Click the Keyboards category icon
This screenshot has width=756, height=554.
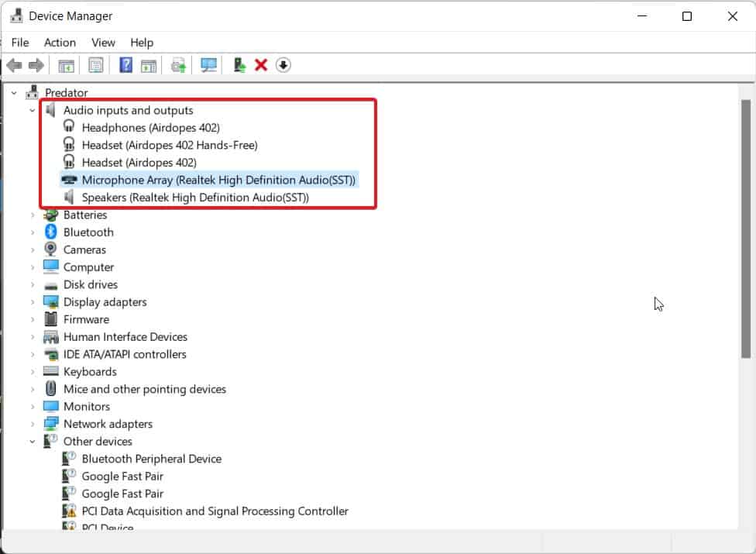point(50,371)
